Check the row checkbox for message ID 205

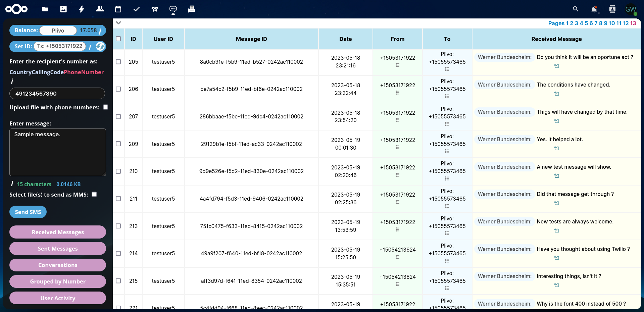pos(118,62)
